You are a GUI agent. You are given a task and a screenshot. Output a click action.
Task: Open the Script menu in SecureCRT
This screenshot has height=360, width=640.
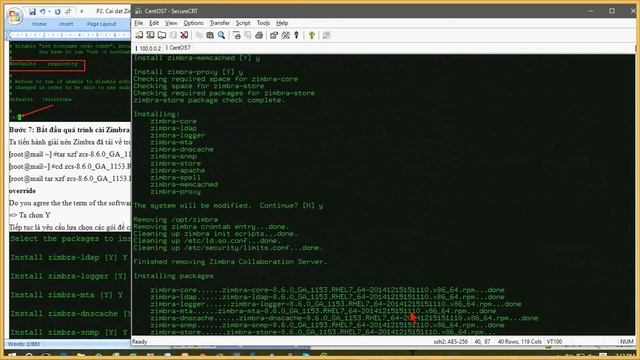pyautogui.click(x=243, y=23)
